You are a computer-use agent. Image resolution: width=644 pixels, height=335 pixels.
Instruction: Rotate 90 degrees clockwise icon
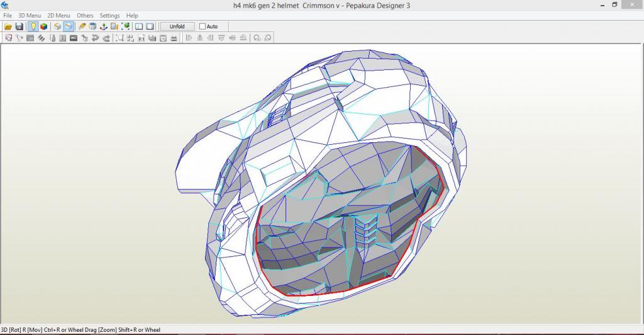(268, 38)
